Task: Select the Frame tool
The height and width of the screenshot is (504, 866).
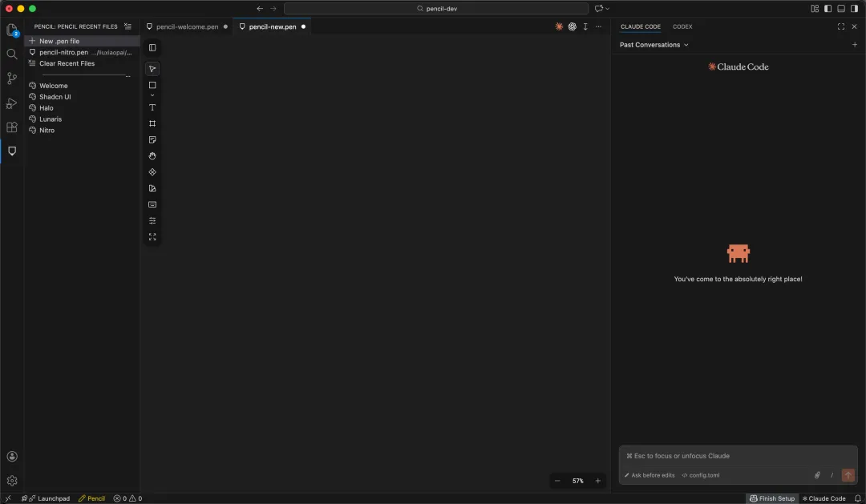Action: (x=152, y=123)
